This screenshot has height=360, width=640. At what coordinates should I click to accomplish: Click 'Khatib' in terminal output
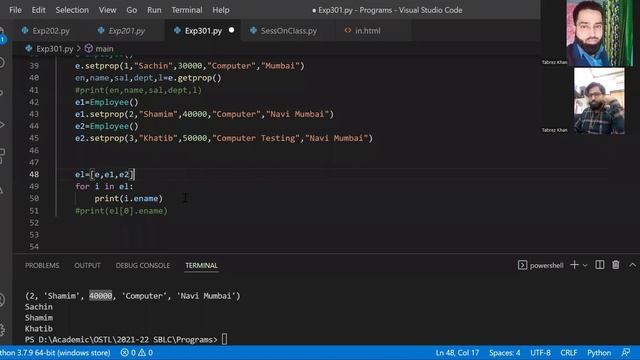[x=39, y=329]
